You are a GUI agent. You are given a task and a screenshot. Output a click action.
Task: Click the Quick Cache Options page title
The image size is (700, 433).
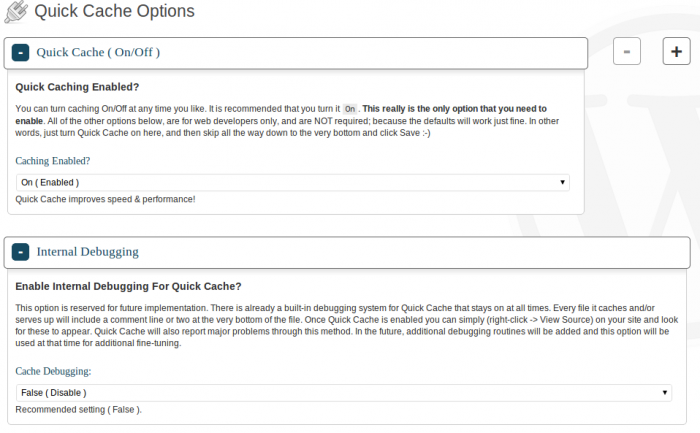pos(114,12)
